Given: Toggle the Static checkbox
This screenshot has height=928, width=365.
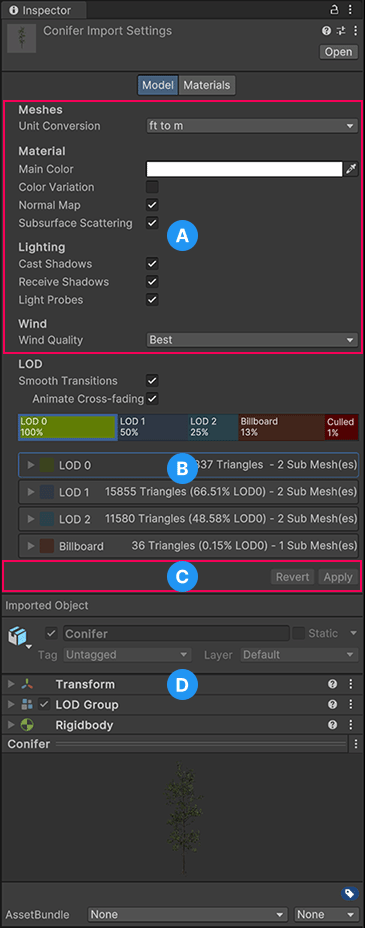Looking at the screenshot, I should tap(299, 633).
